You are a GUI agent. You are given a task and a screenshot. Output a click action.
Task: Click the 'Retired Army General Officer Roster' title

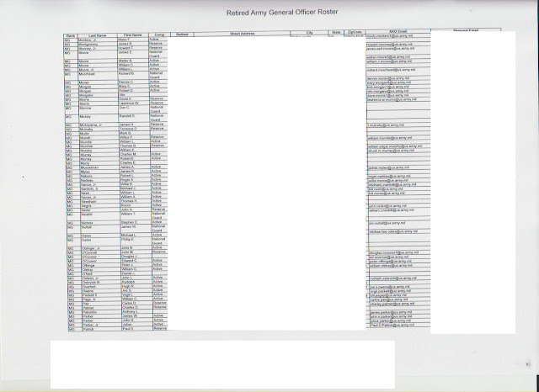click(282, 13)
